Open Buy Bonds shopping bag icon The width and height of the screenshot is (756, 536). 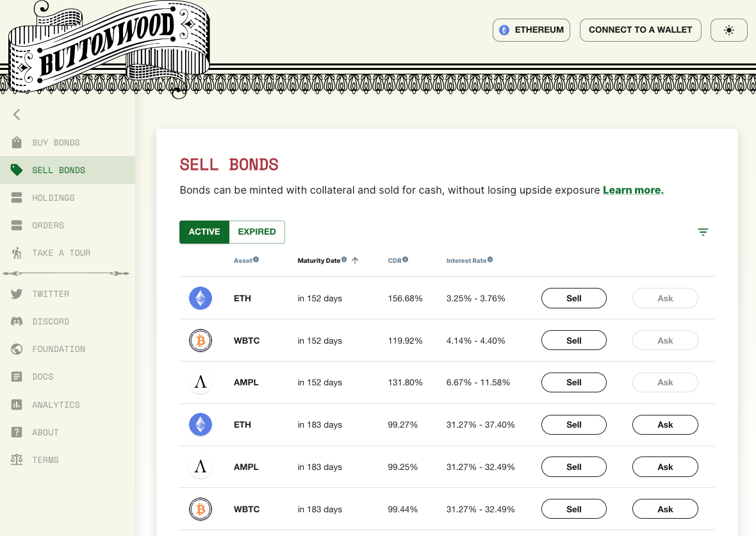click(17, 142)
